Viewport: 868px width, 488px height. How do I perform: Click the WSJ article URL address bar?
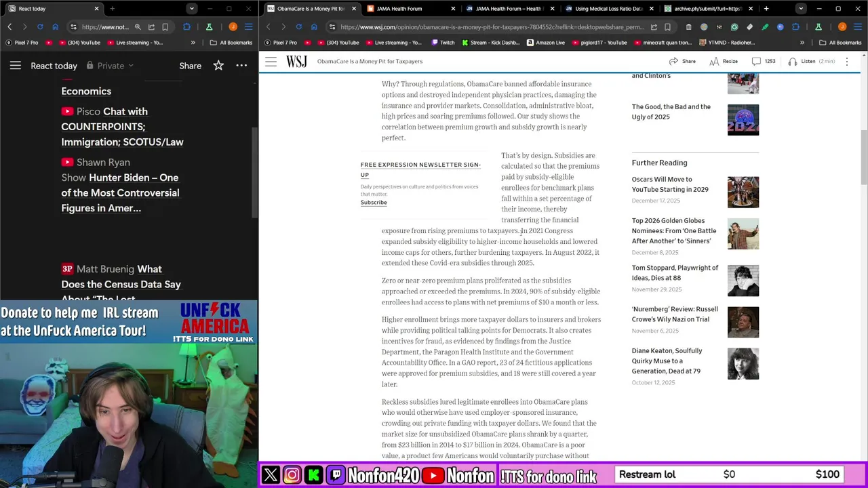coord(492,27)
